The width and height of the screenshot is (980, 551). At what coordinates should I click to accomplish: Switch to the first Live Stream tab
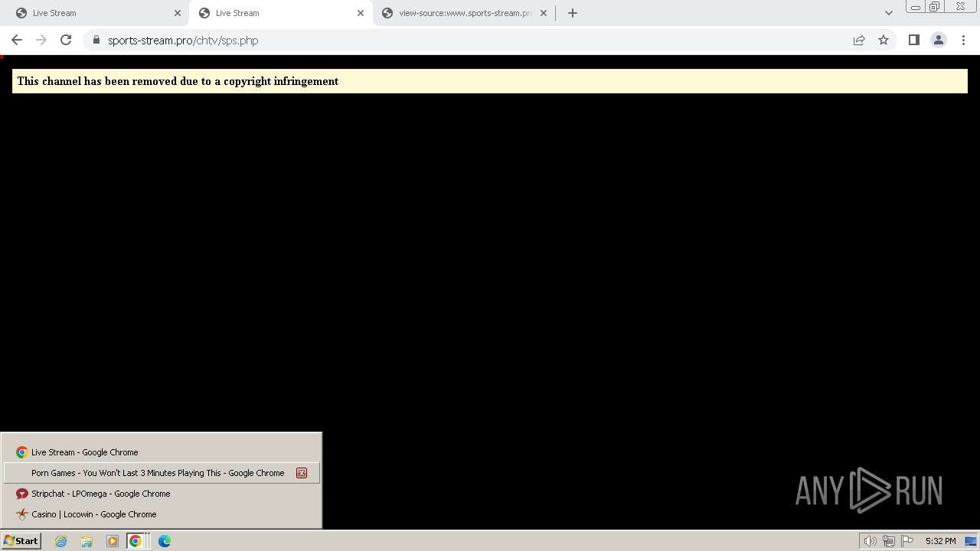(x=96, y=13)
